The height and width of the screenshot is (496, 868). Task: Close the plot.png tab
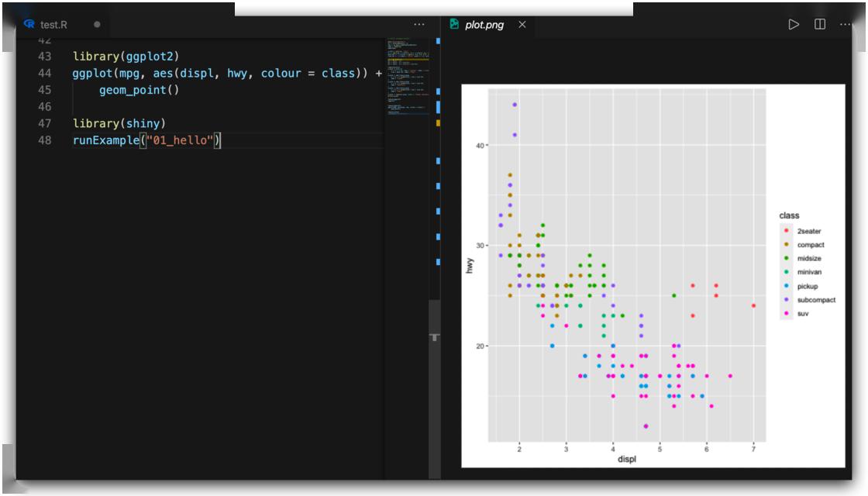point(522,24)
